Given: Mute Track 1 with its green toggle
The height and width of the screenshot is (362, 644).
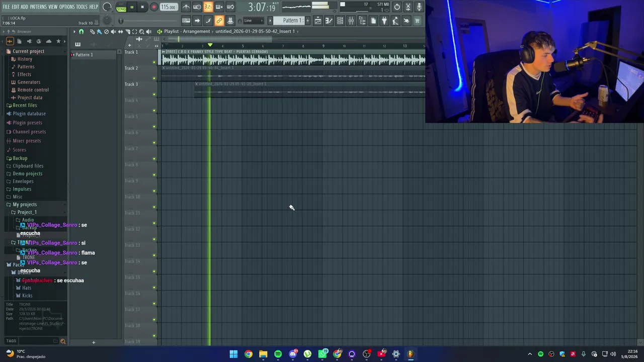Looking at the screenshot, I should click(154, 62).
